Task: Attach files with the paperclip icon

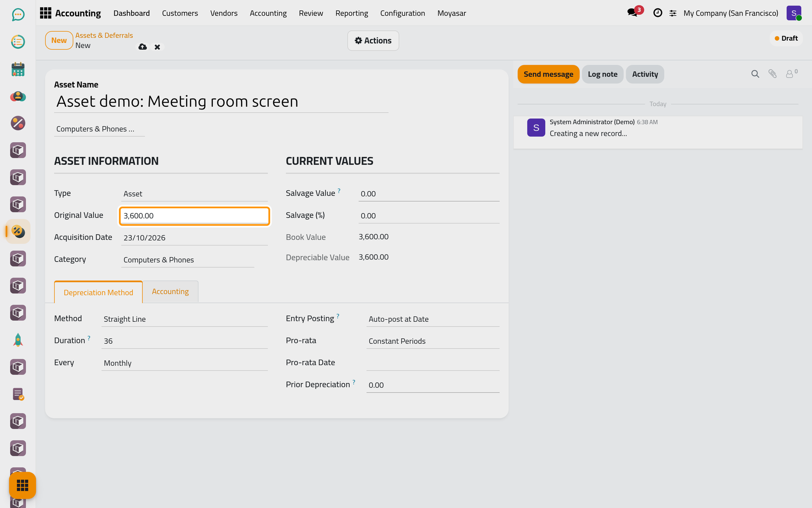Action: [772, 74]
